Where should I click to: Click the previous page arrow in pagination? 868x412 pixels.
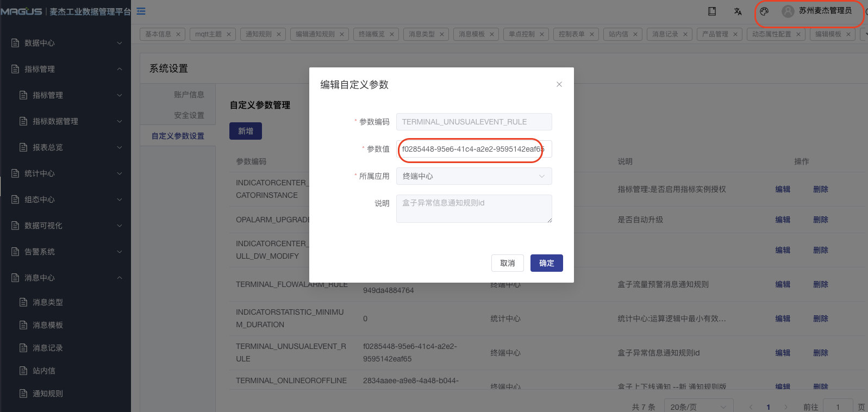pyautogui.click(x=751, y=407)
